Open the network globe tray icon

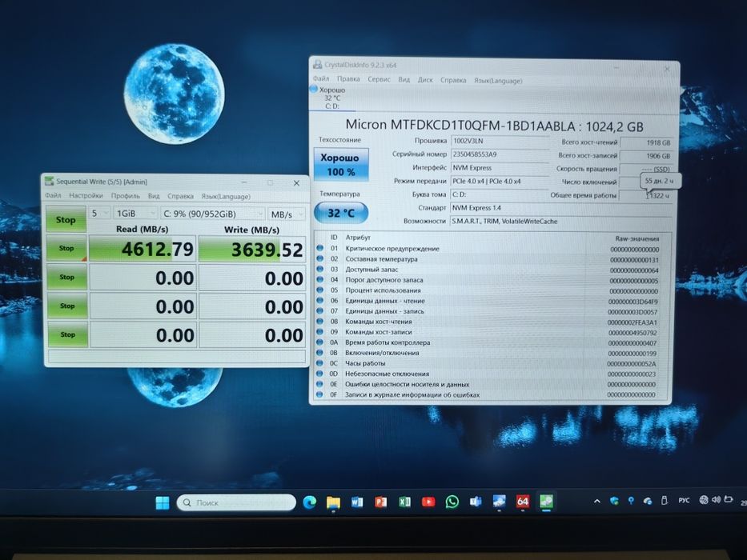(x=704, y=499)
